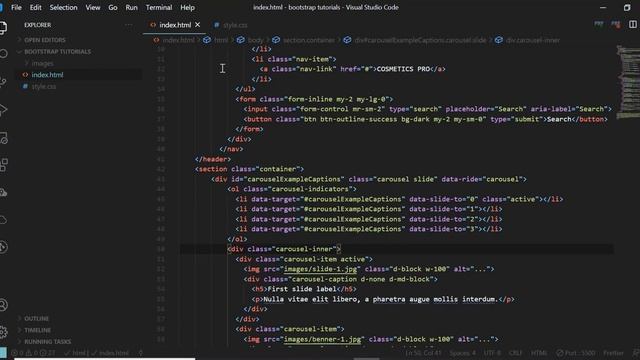Open the Remote Explorer view
Viewport: 640px width, 360px height.
click(x=3, y=138)
